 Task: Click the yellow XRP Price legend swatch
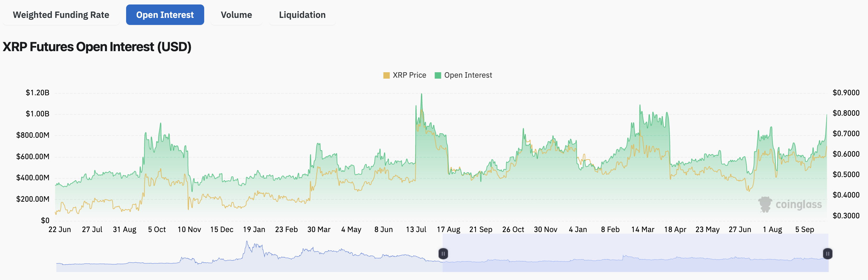pos(386,75)
